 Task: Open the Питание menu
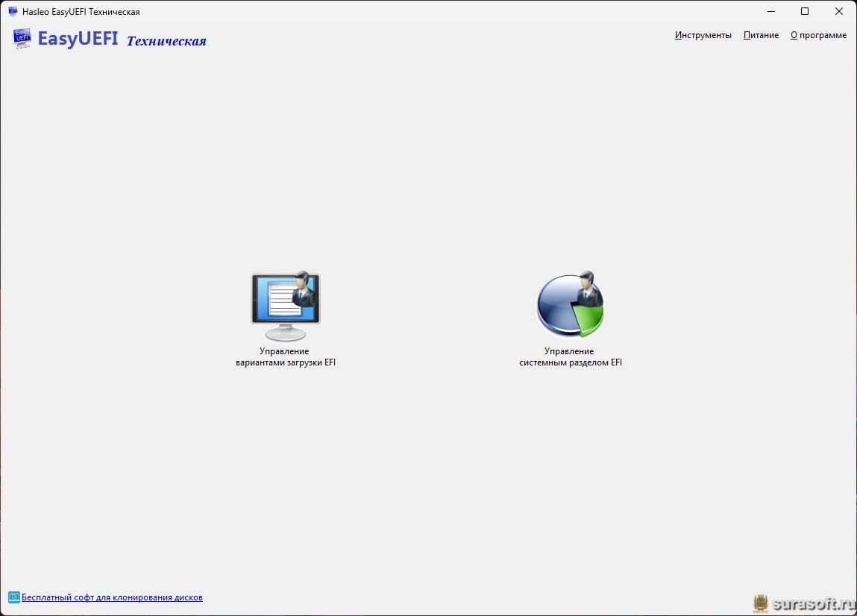(x=761, y=35)
